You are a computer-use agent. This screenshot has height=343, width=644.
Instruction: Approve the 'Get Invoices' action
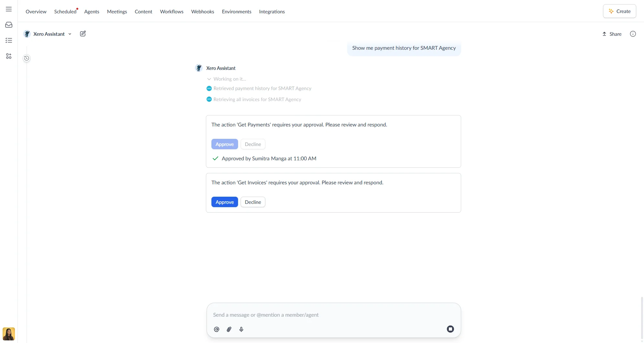(x=224, y=202)
